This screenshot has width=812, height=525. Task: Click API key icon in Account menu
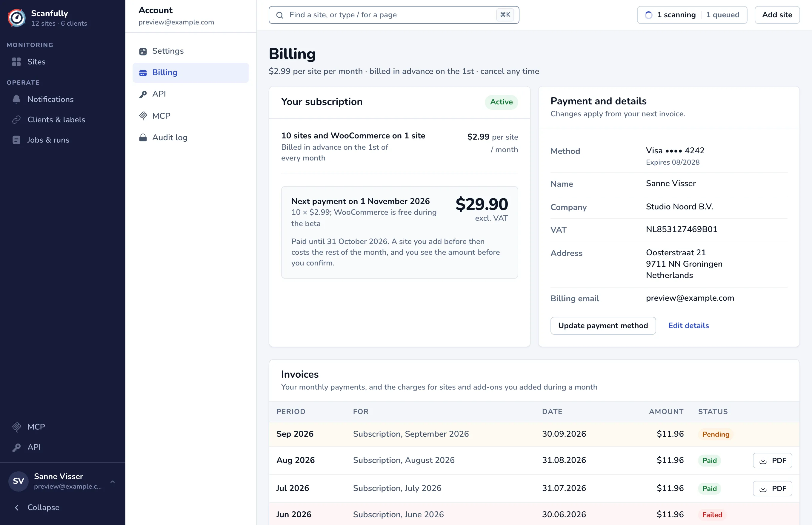point(143,94)
